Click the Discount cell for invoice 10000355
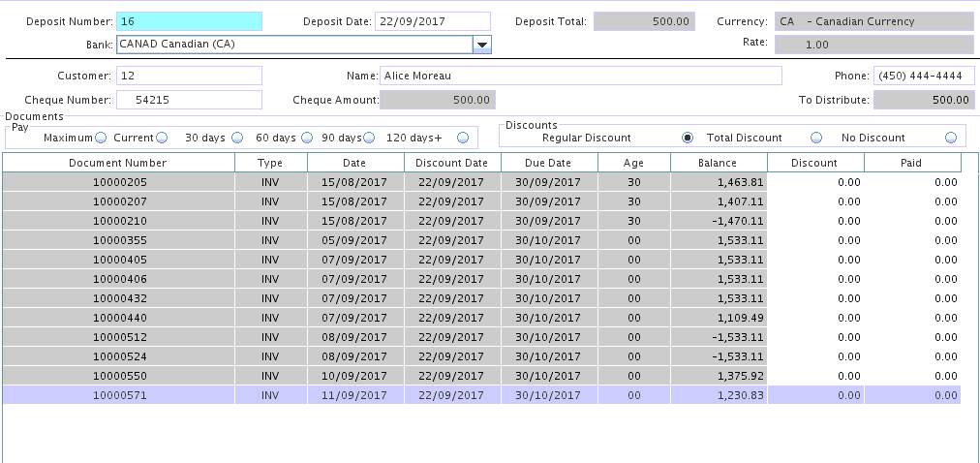 tap(814, 240)
